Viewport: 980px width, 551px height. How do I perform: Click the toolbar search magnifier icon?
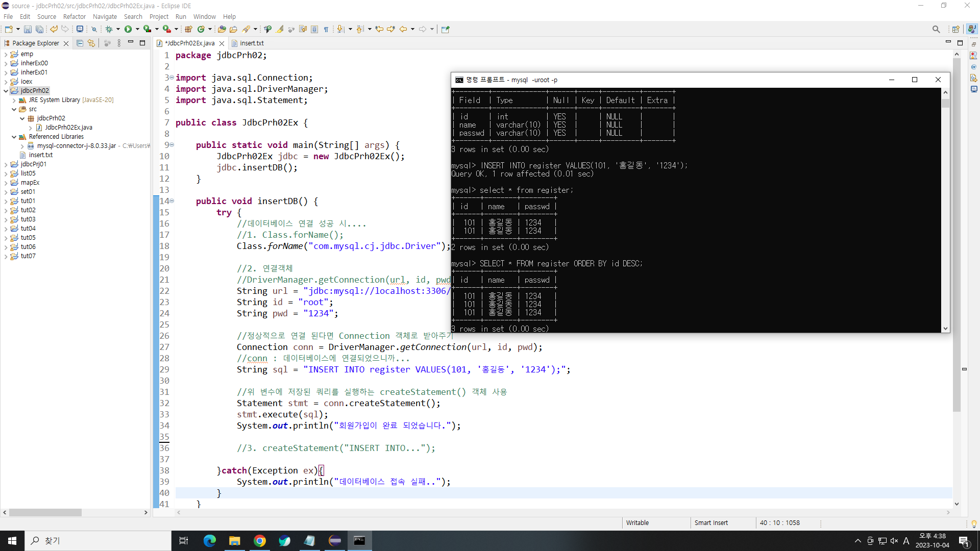click(x=936, y=30)
